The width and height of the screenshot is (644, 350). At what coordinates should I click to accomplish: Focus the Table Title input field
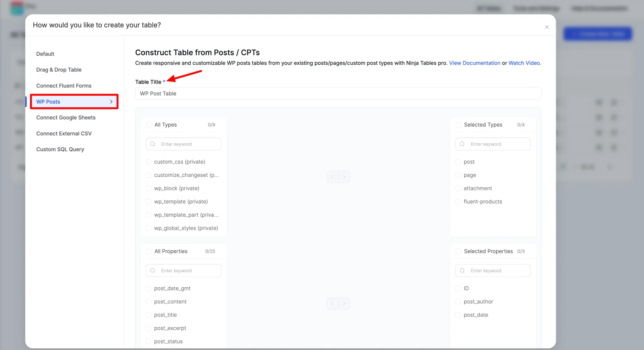(x=338, y=94)
